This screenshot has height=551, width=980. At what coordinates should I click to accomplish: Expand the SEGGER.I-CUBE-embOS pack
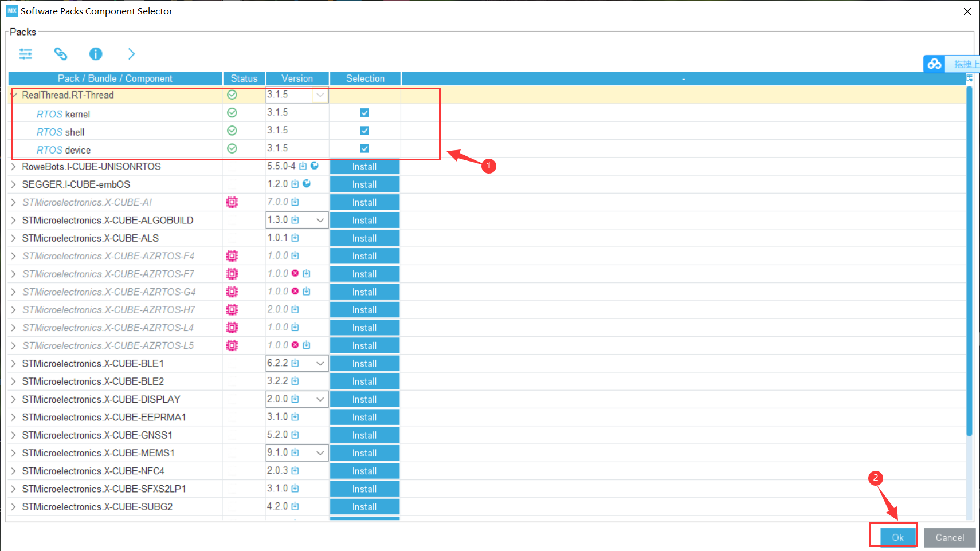(14, 184)
